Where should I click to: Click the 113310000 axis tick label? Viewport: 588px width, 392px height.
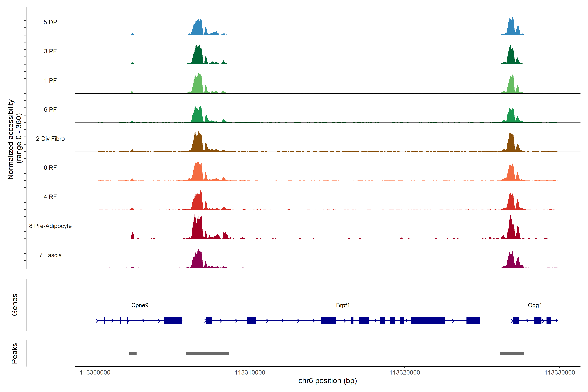tap(250, 373)
